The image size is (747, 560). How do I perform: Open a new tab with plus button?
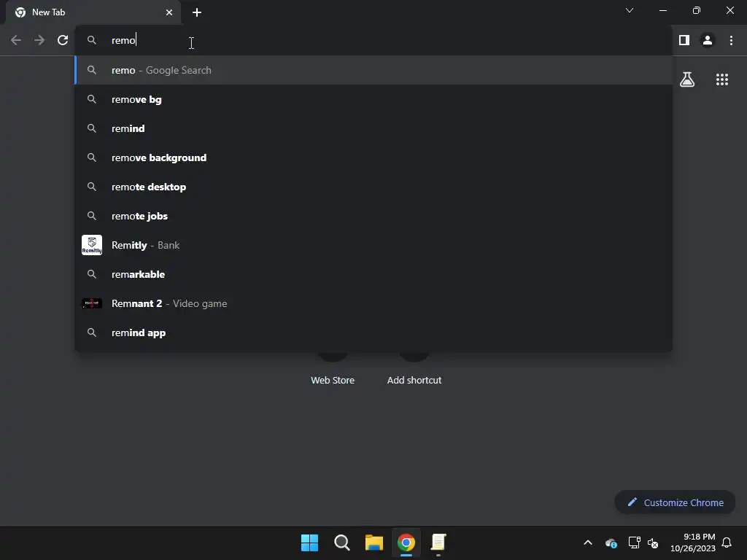[197, 12]
